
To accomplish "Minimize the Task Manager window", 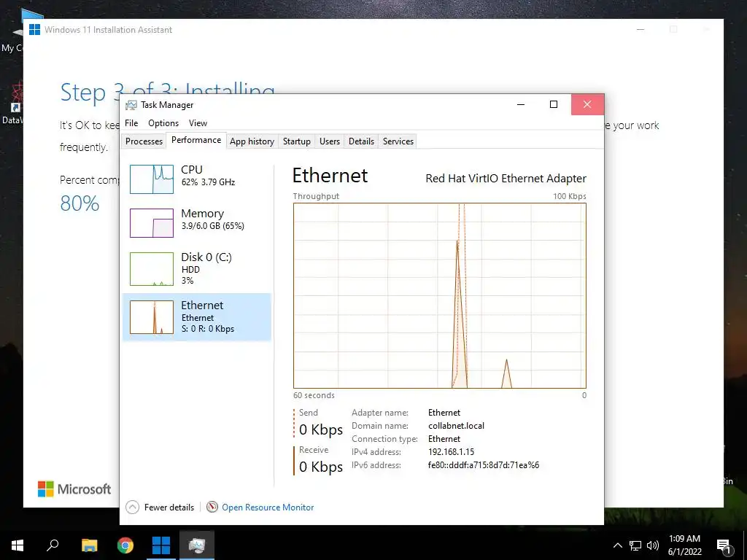I will coord(521,104).
